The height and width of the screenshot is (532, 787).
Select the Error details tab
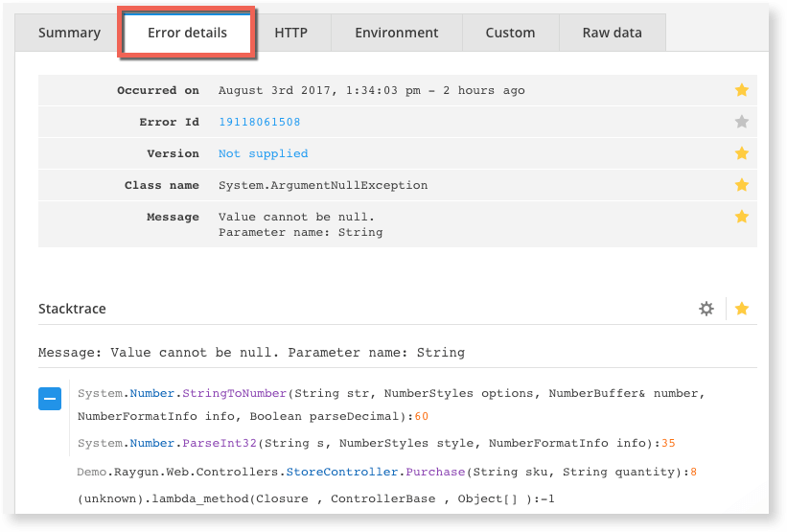[x=187, y=33]
